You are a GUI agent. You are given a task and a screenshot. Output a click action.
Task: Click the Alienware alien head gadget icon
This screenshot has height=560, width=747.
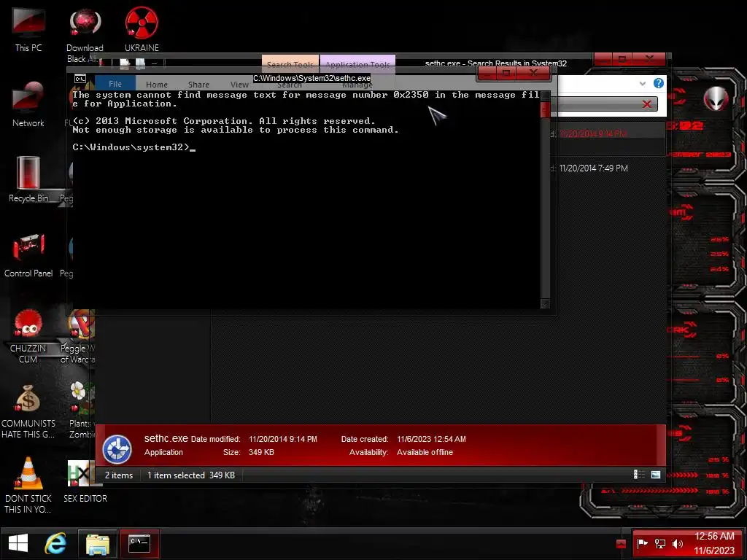pyautogui.click(x=716, y=98)
